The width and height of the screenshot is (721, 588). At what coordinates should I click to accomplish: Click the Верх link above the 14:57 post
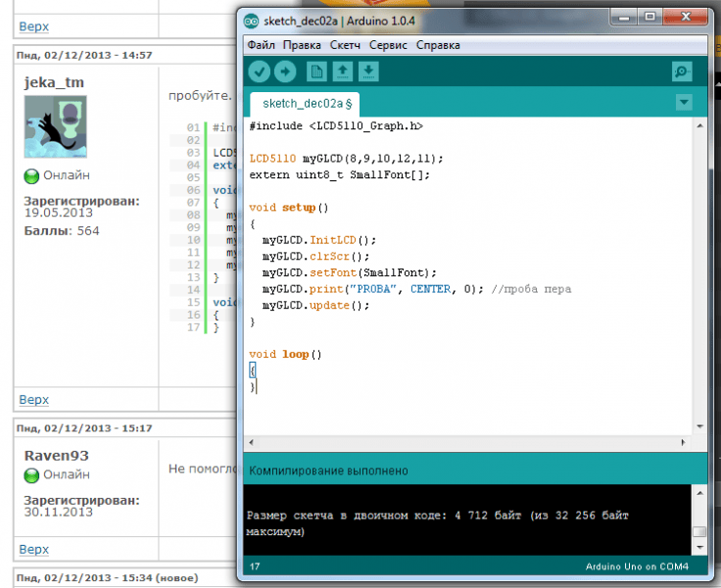[x=34, y=26]
